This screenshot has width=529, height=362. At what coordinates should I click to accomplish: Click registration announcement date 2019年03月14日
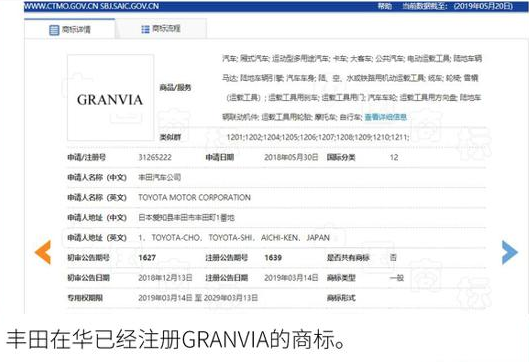[x=291, y=278]
